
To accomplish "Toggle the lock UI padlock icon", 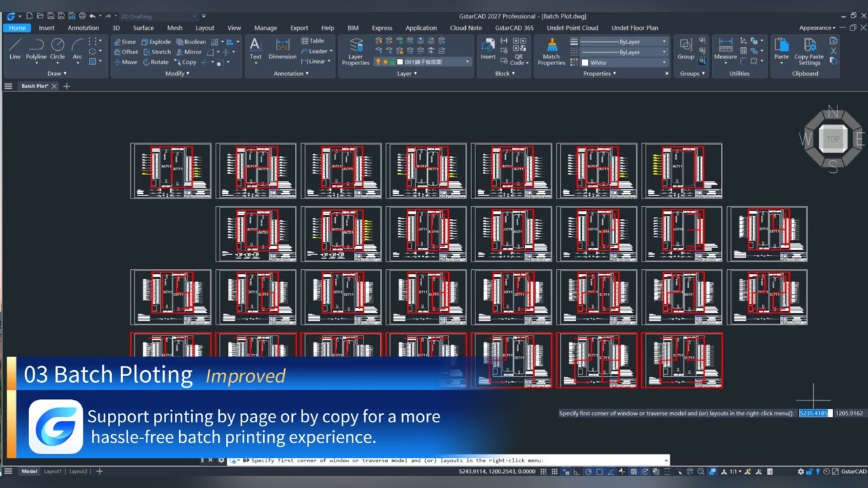I will click(809, 471).
